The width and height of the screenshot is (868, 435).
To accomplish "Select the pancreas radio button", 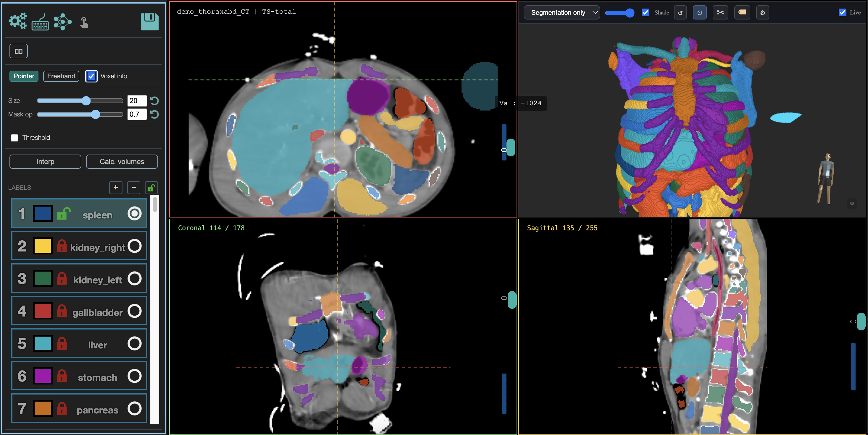I will click(134, 408).
